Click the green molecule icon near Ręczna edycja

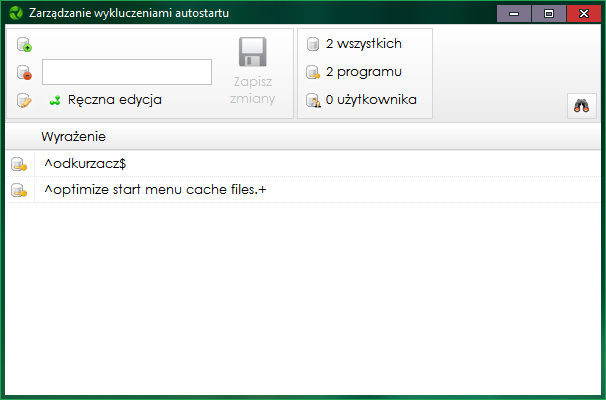tap(55, 100)
